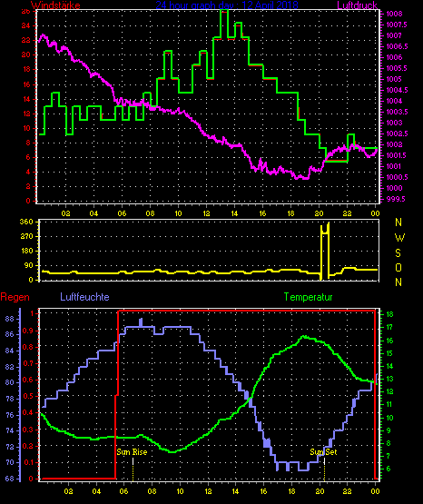Click the blue '76' humidity axis value
Image resolution: width=423 pixels, height=504 pixels.
pos(10,415)
